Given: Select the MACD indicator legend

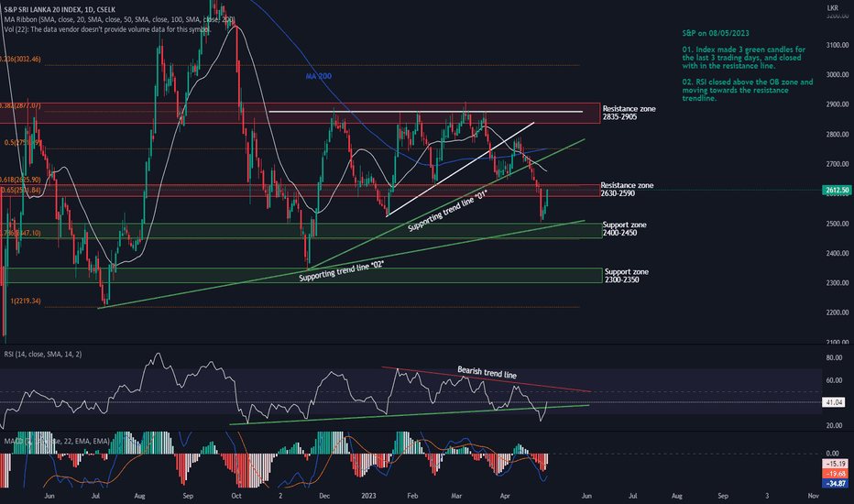Looking at the screenshot, I should (57, 441).
